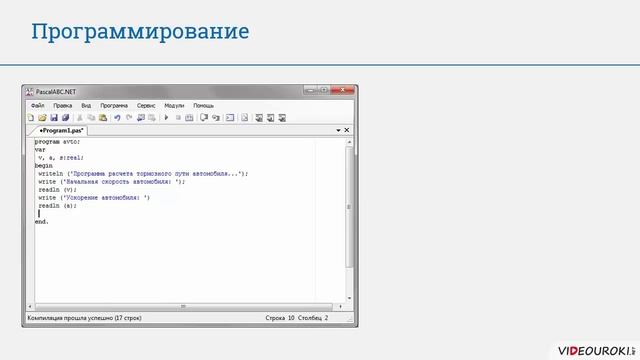Viewport: 640px width, 360px height.
Task: Click the 'end.' line
Action: pos(42,222)
